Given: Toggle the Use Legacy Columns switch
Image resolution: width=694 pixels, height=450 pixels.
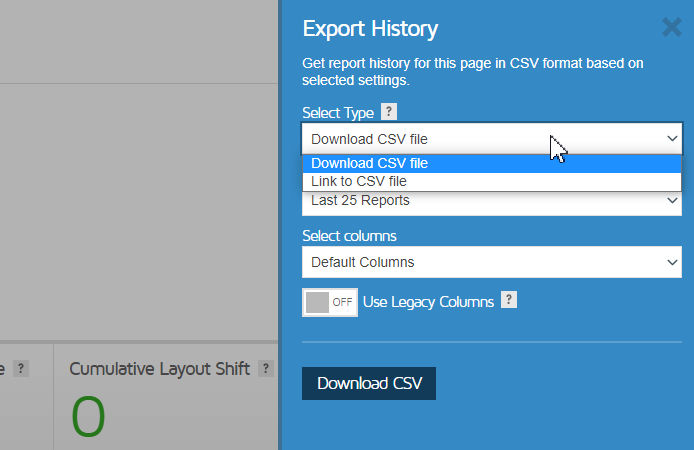Looking at the screenshot, I should click(x=330, y=302).
